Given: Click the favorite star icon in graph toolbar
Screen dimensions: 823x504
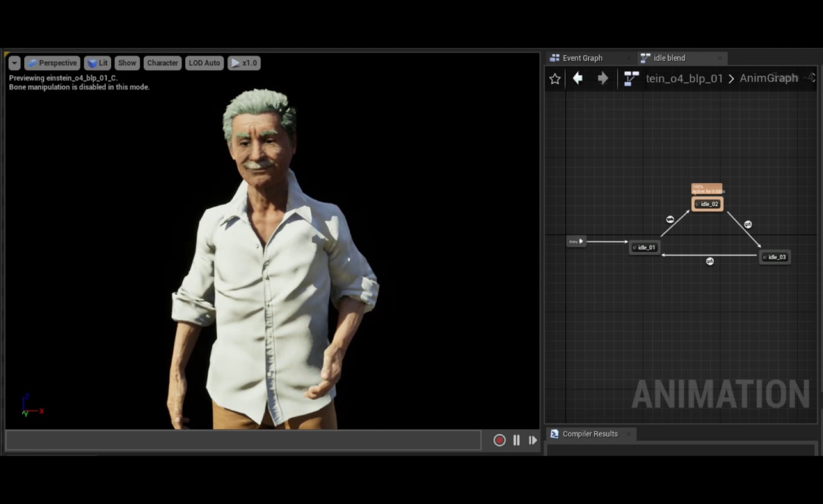Looking at the screenshot, I should (x=554, y=79).
